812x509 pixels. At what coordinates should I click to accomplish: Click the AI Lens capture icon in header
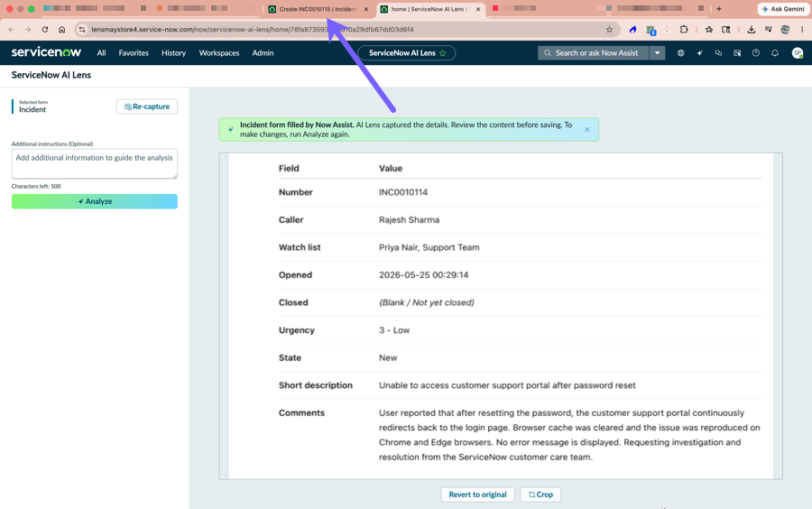tap(737, 53)
